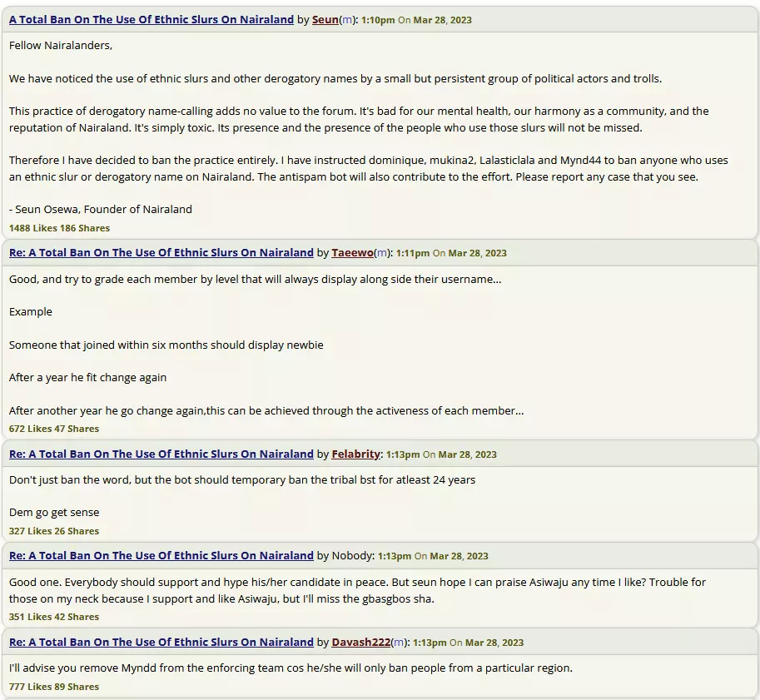This screenshot has width=760, height=700.
Task: Click 'After another year he go change again' line
Action: tap(266, 410)
